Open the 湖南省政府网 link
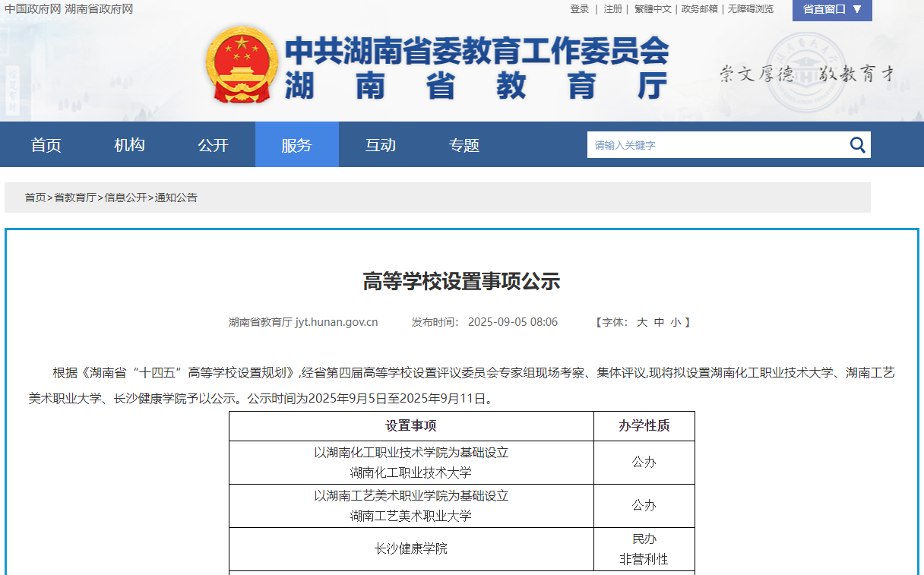The width and height of the screenshot is (924, 575). (99, 9)
